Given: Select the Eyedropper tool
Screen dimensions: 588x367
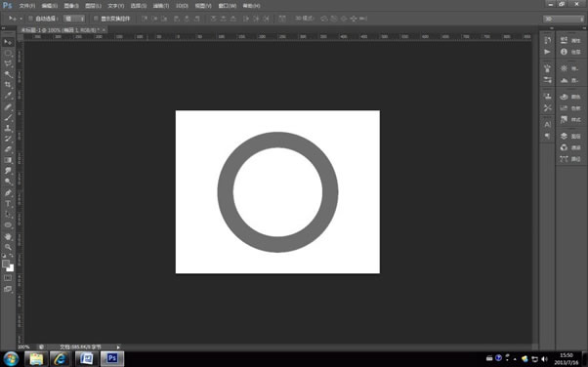Looking at the screenshot, I should (x=8, y=96).
